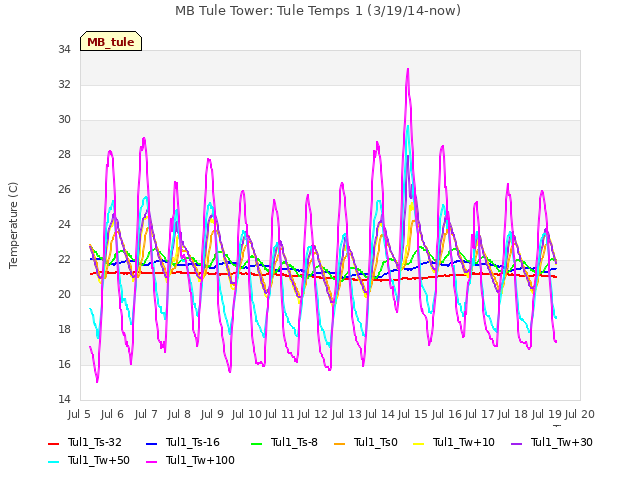This screenshot has height=480, width=640.
Task: Click the Temperature (C) axis label
Action: pos(13,225)
